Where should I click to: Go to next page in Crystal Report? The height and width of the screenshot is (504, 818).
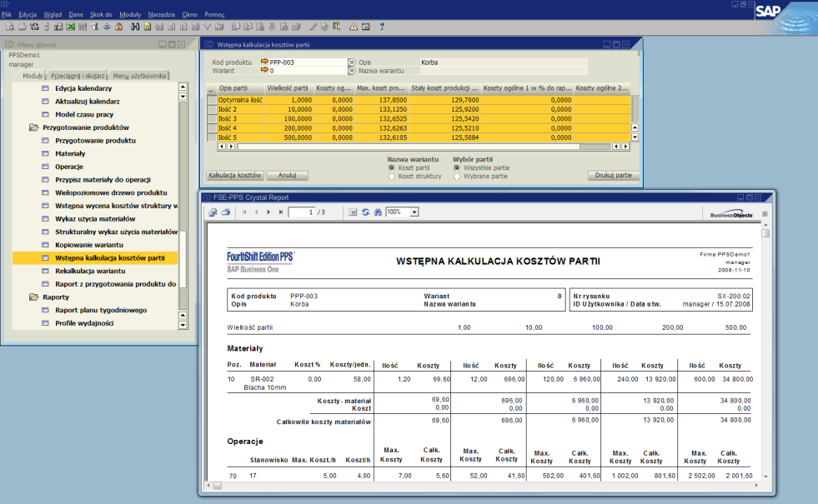pyautogui.click(x=268, y=212)
